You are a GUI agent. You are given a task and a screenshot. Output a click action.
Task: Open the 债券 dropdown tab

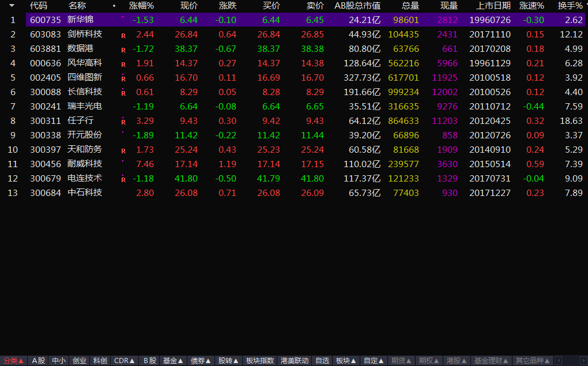pos(201,361)
